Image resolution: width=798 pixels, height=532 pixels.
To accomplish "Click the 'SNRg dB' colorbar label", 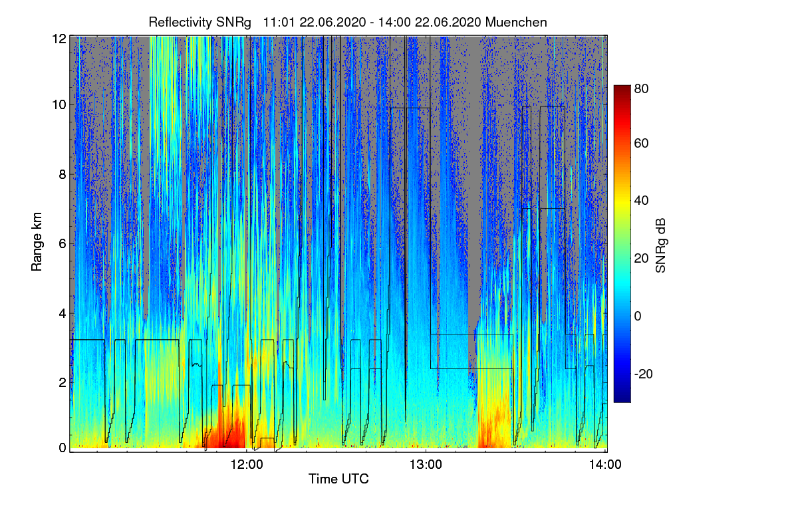I will click(x=660, y=244).
